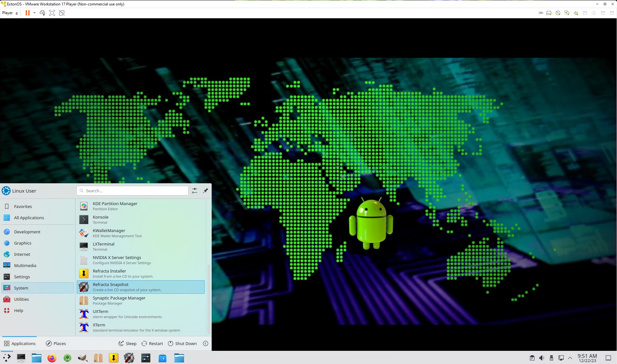
Task: Switch to the Applications tab
Action: coord(20,343)
